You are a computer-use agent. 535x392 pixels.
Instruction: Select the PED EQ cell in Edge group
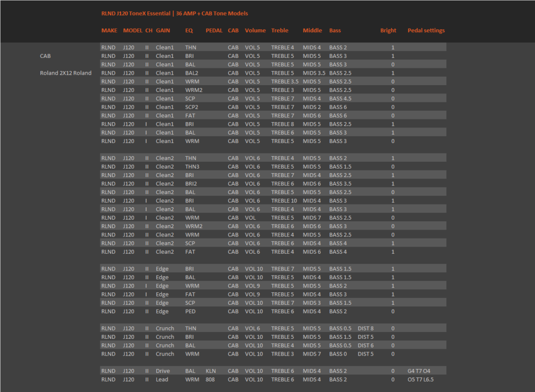(x=190, y=312)
